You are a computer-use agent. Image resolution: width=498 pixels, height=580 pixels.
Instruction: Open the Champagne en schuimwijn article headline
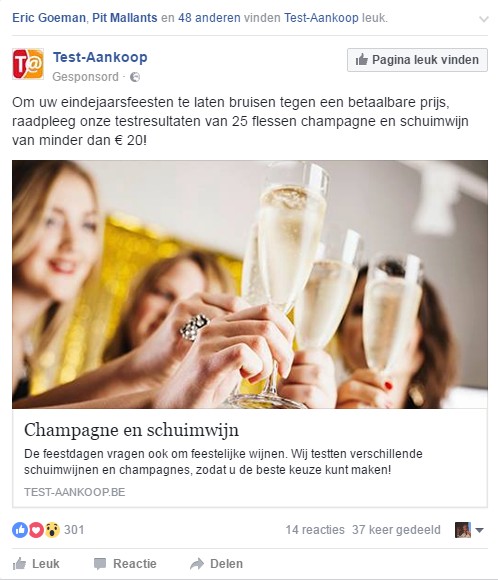click(x=131, y=430)
